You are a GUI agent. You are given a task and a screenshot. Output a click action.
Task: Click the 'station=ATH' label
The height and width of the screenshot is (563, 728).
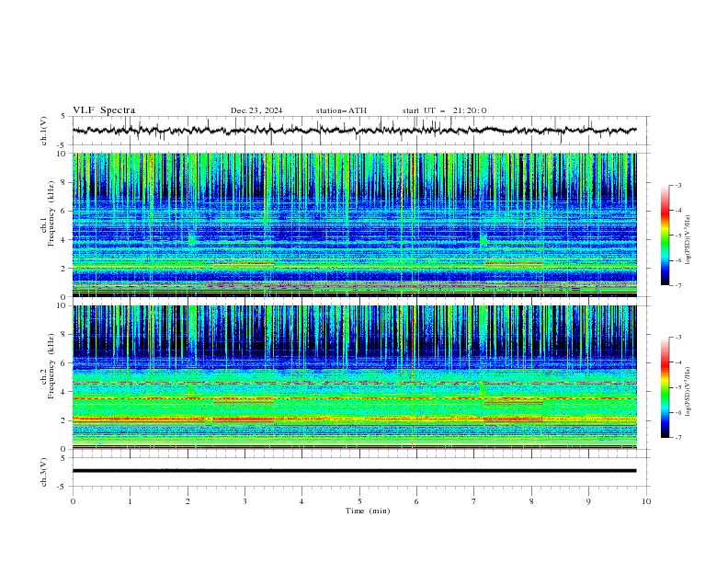click(341, 110)
